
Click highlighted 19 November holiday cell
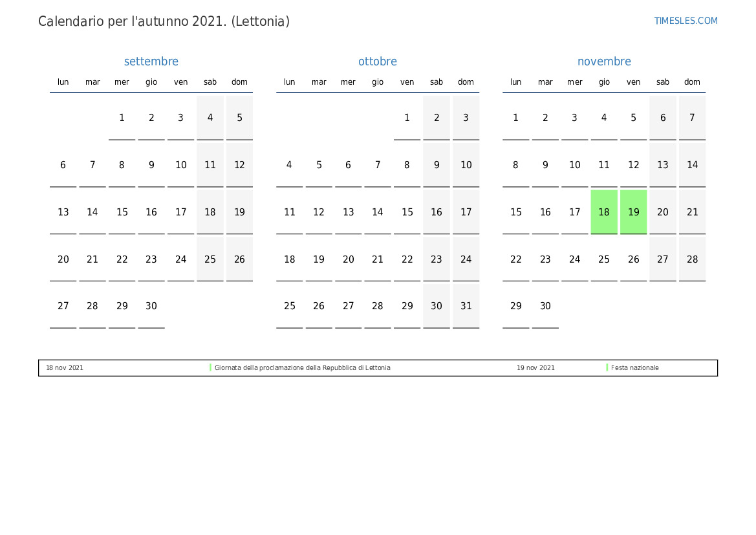click(x=634, y=212)
